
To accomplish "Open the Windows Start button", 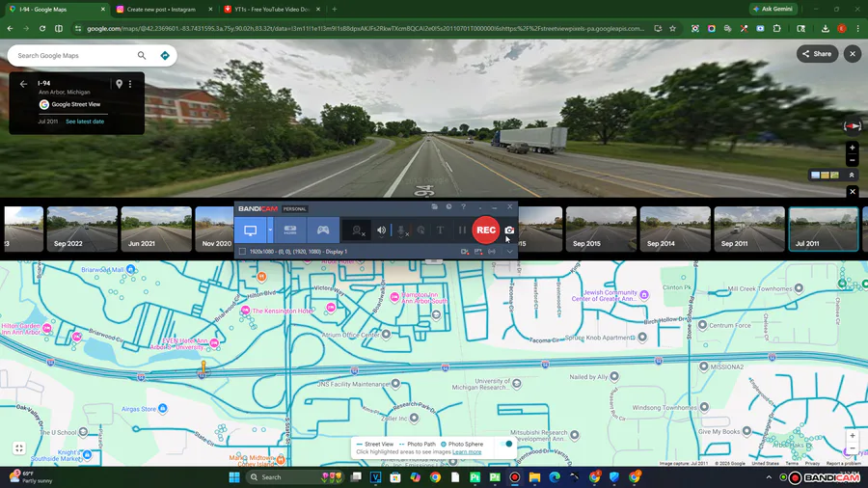I will point(234,477).
